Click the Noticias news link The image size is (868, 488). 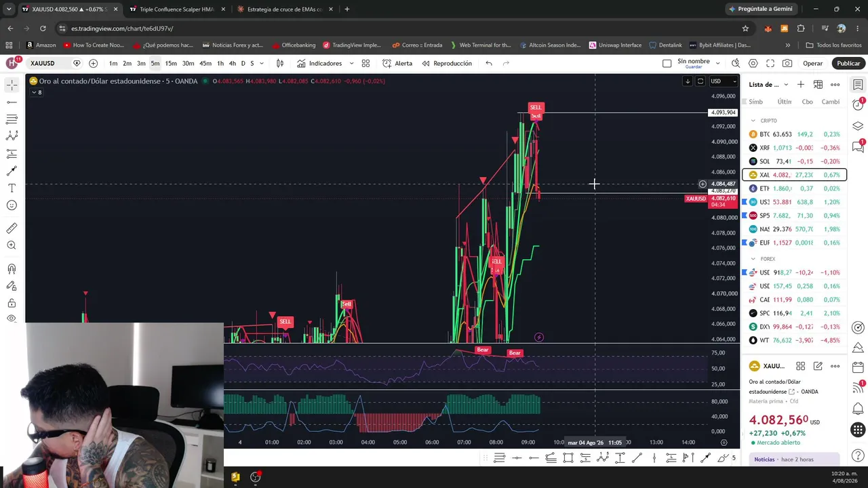coord(764,460)
